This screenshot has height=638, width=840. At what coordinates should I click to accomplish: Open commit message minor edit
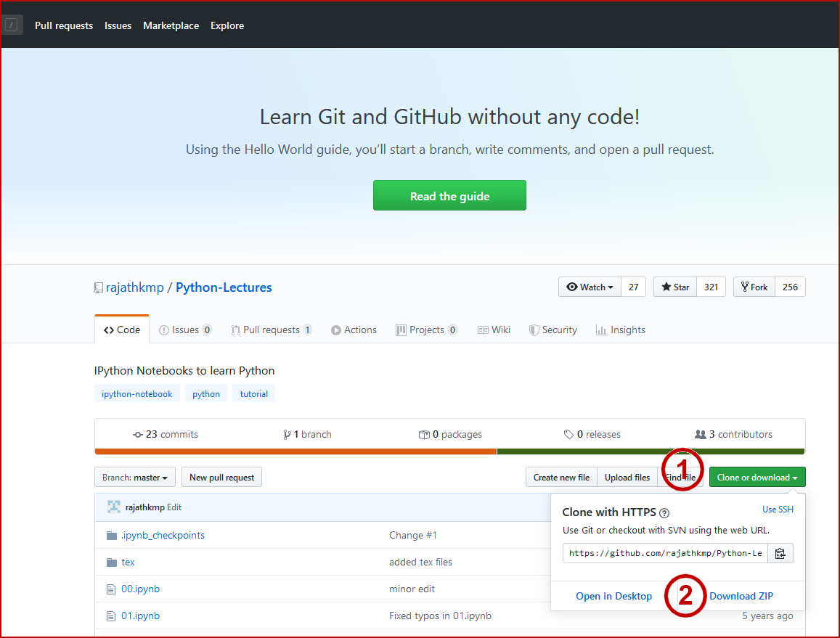412,589
